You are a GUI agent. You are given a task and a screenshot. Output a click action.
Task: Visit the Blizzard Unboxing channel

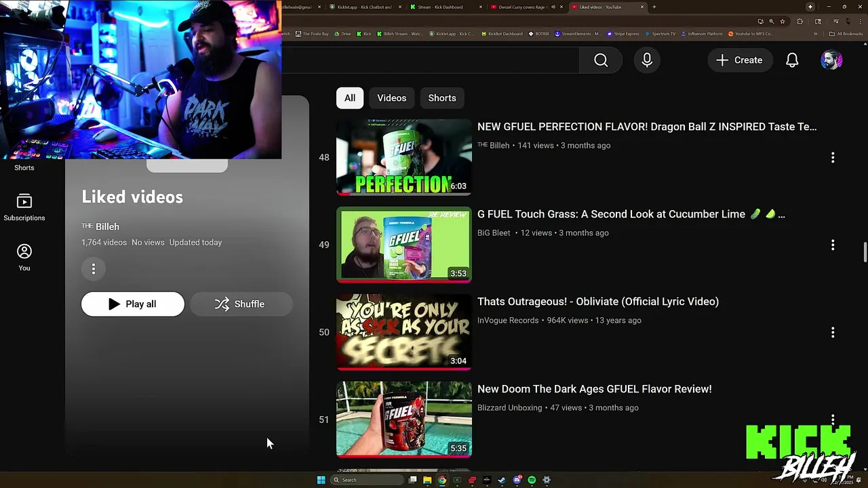[x=510, y=408]
